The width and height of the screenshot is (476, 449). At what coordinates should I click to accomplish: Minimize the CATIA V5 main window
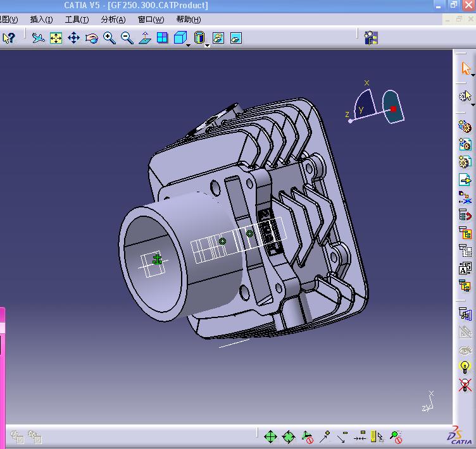pos(439,6)
